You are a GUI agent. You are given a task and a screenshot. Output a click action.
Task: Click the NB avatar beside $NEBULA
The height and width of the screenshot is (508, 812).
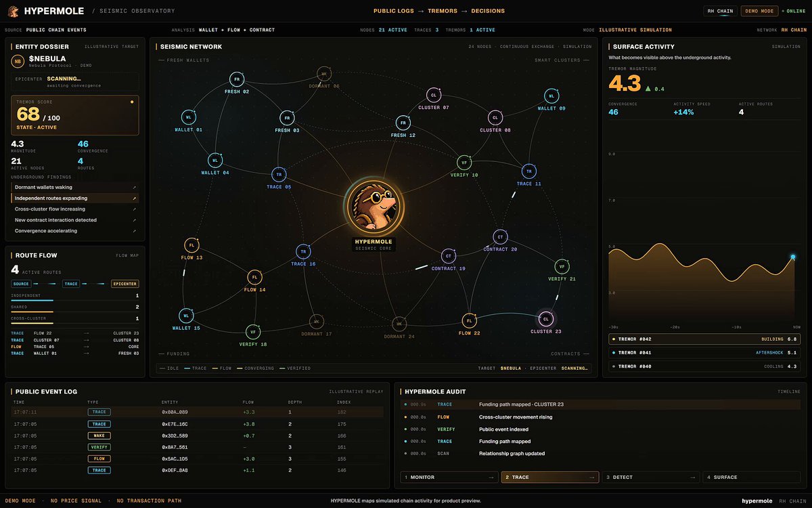[x=18, y=62]
